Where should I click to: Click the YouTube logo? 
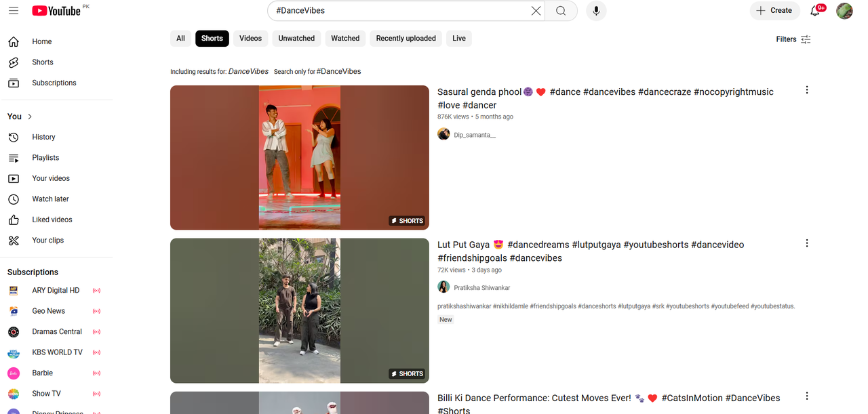click(56, 11)
